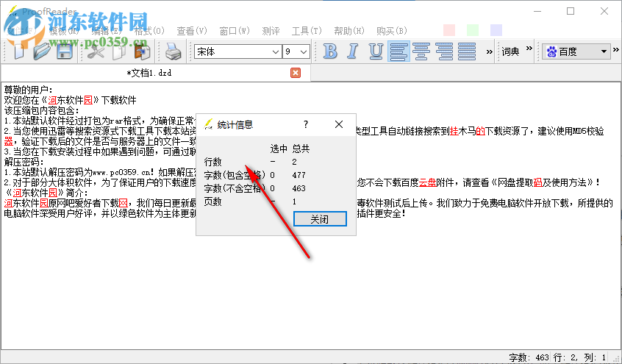Click the 行: 2 status bar entry

(x=565, y=357)
